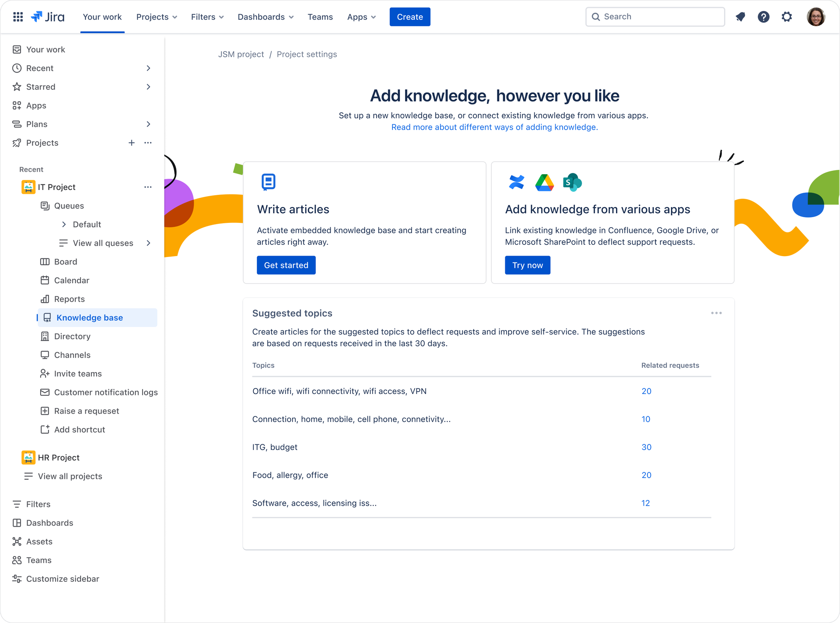Open Directory in the sidebar
This screenshot has height=623, width=840.
coord(65,336)
